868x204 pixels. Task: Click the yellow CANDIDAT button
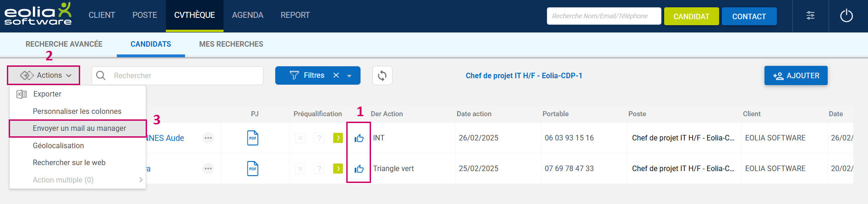(x=691, y=16)
